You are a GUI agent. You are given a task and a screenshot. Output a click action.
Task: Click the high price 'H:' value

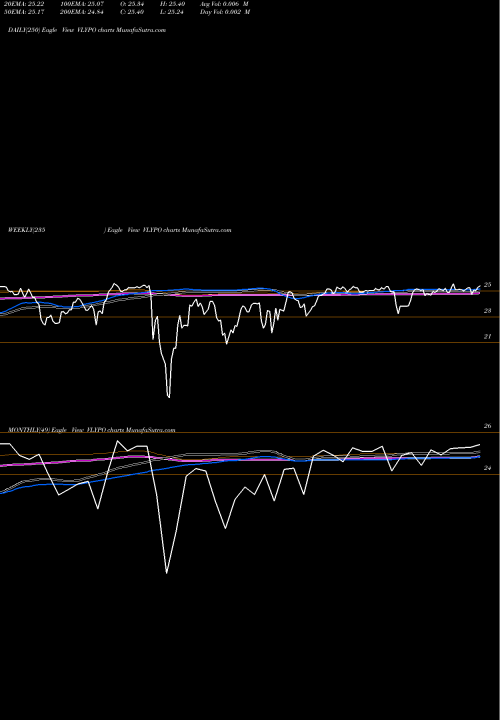172,4
